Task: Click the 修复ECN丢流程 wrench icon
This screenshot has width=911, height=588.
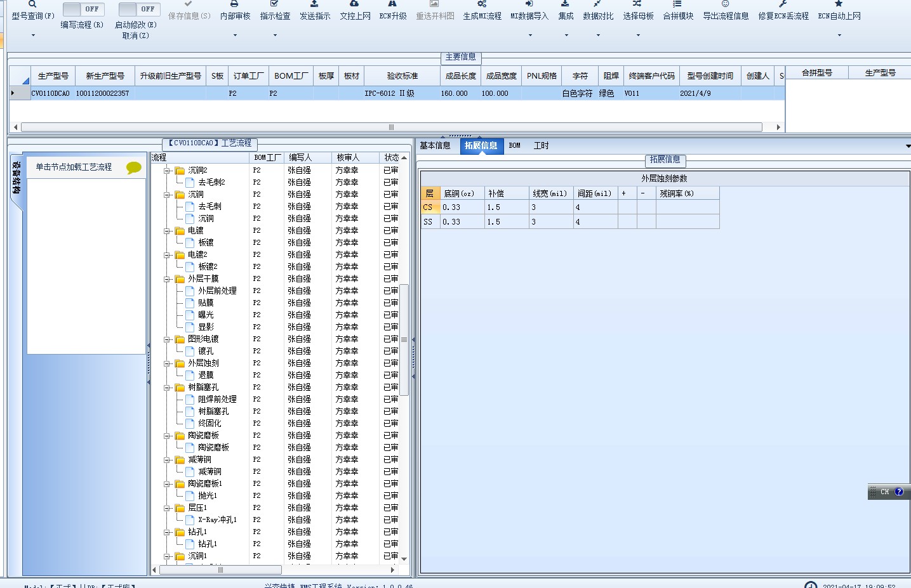Action: click(x=783, y=4)
